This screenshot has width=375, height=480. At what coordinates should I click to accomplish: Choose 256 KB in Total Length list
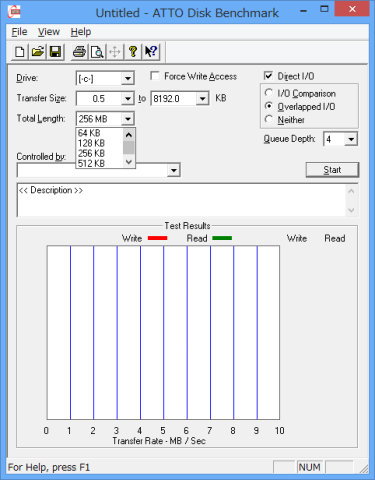99,153
